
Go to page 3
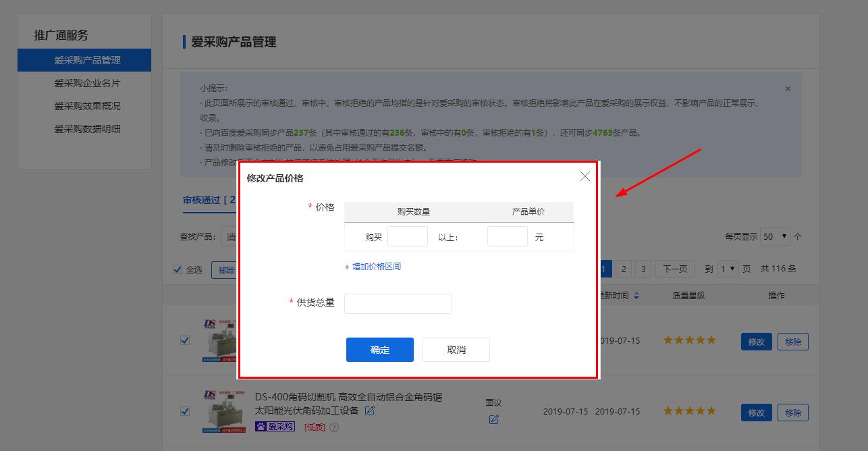click(643, 269)
